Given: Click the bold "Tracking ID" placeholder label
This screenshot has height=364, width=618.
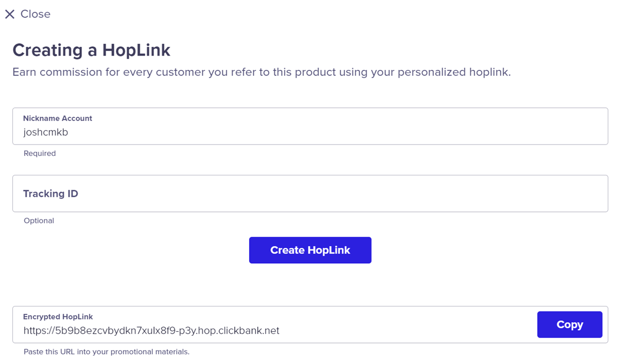Looking at the screenshot, I should pos(50,194).
